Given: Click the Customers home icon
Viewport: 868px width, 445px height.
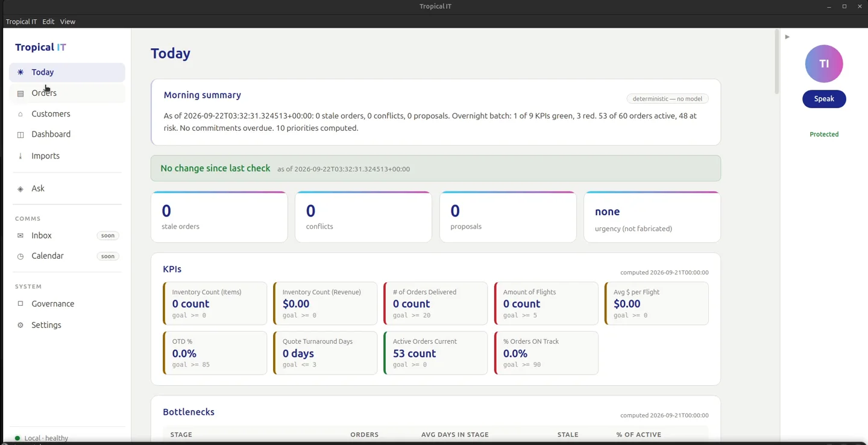Looking at the screenshot, I should [x=20, y=114].
